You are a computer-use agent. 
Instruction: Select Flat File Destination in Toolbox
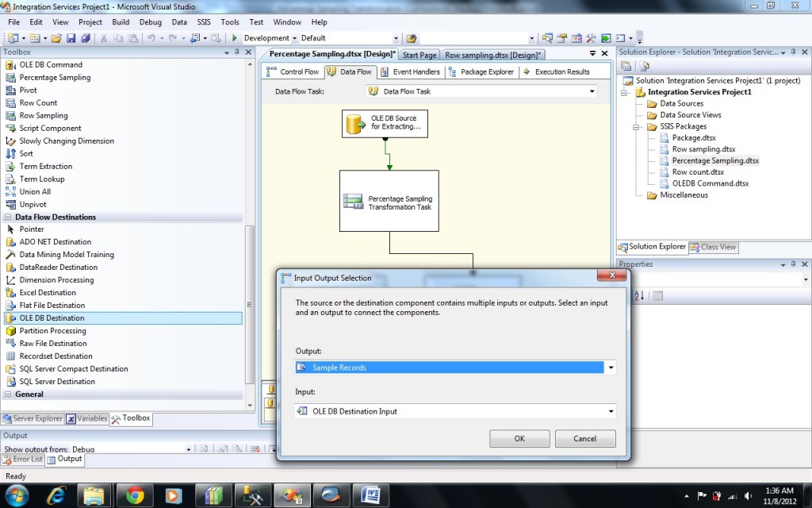[52, 305]
